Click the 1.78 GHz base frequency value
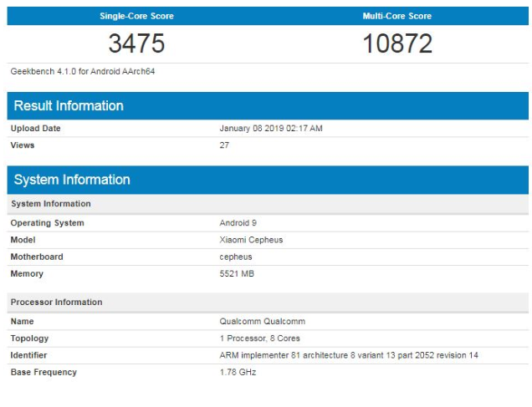Viewport: 532px width, 407px height. pos(238,372)
